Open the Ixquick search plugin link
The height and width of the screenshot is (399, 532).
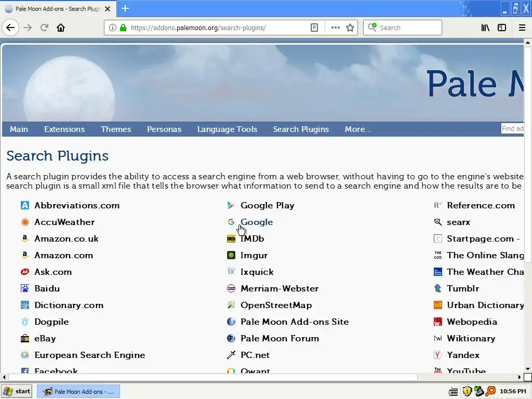[x=257, y=272]
